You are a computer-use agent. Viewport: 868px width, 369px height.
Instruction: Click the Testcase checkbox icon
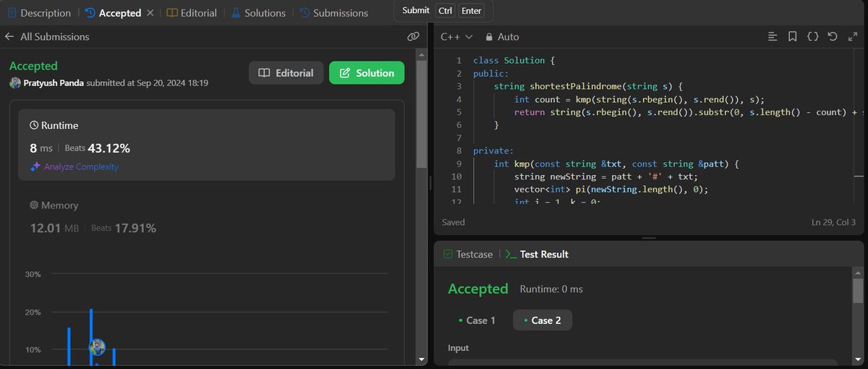coord(448,254)
